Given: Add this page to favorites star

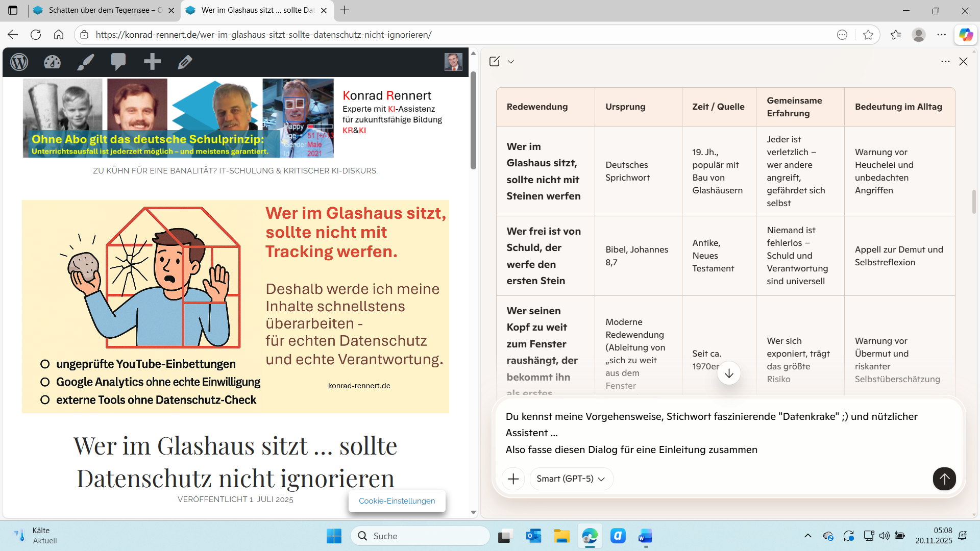Looking at the screenshot, I should tap(868, 35).
